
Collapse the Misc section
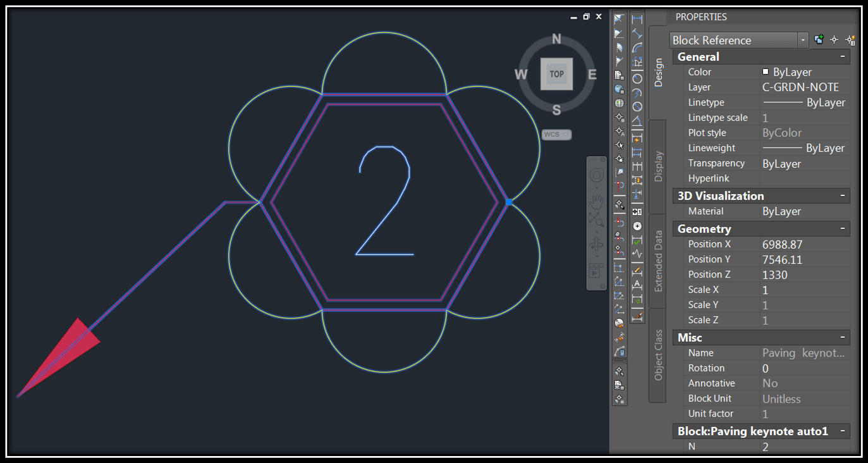pos(843,338)
